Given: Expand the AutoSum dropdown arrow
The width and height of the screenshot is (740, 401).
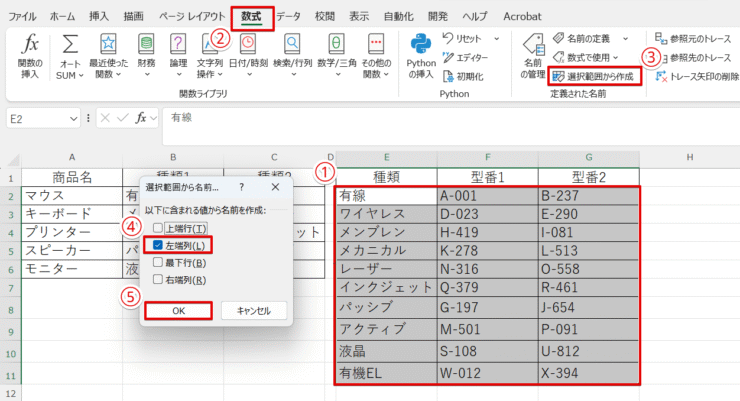Looking at the screenshot, I should [x=81, y=75].
